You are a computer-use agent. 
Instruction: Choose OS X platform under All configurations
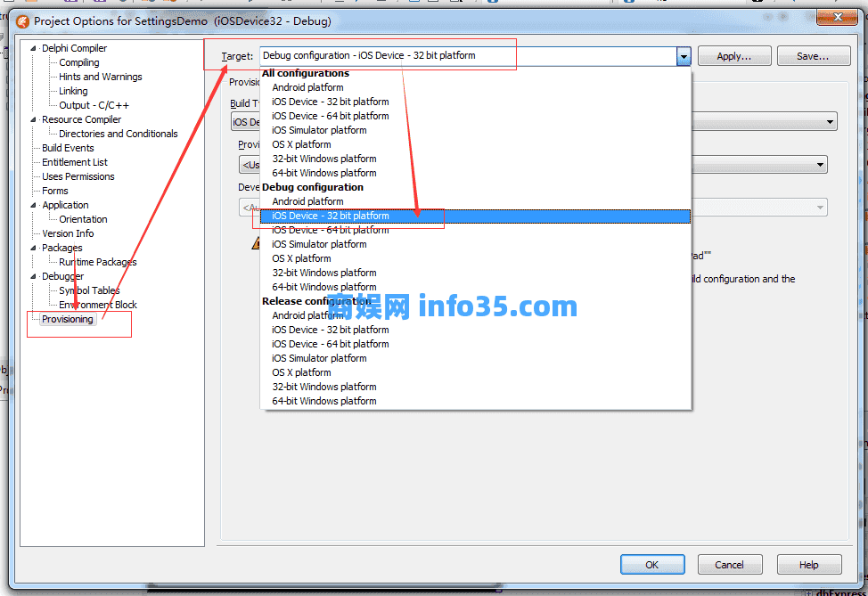(x=476, y=144)
